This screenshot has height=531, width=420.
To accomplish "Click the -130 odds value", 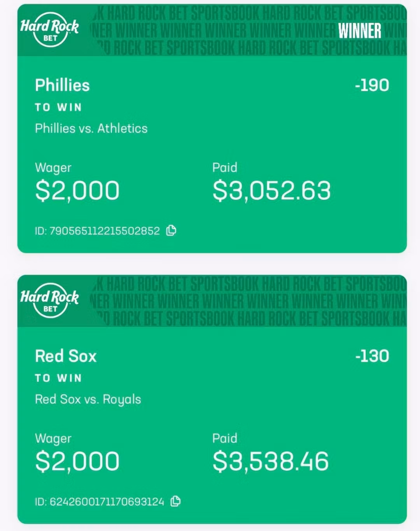I will pyautogui.click(x=372, y=356).
